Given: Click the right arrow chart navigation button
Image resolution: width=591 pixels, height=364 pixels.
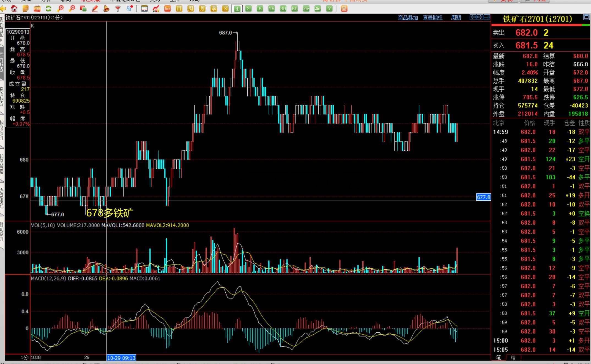Looking at the screenshot, I should tap(480, 17).
